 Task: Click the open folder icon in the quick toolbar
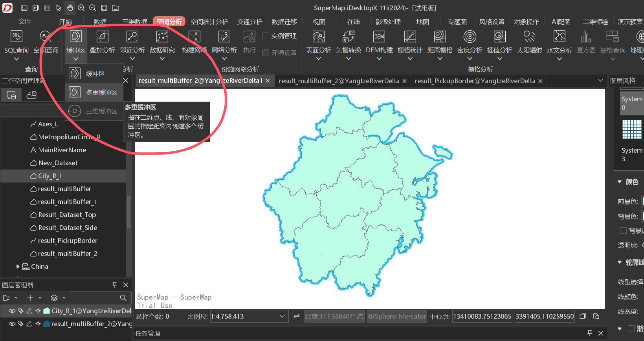coord(116,8)
